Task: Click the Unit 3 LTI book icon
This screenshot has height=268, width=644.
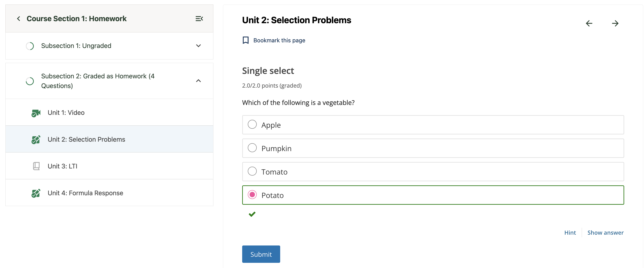Action: (x=36, y=166)
